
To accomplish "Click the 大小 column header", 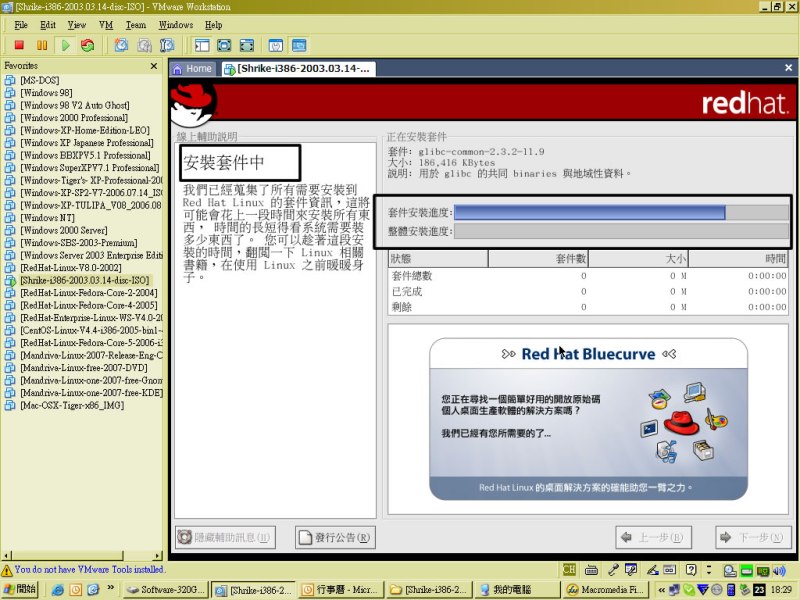I will [x=638, y=259].
